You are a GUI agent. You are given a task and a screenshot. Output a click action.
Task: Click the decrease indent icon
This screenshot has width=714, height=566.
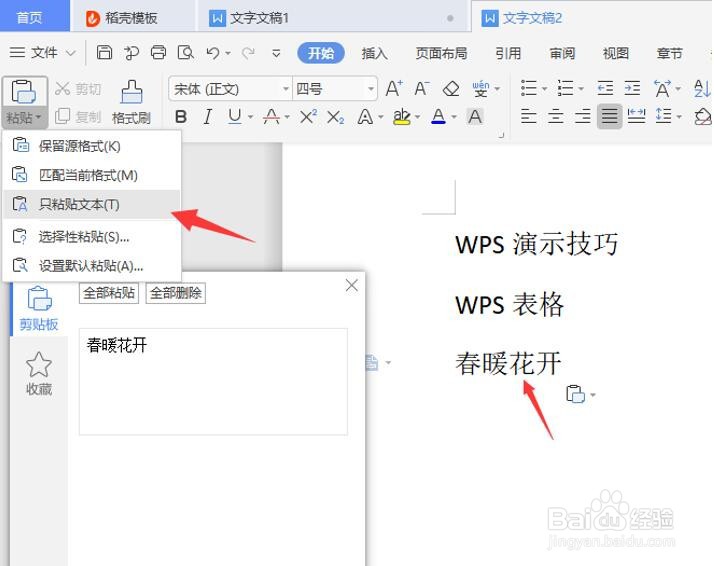pos(605,88)
